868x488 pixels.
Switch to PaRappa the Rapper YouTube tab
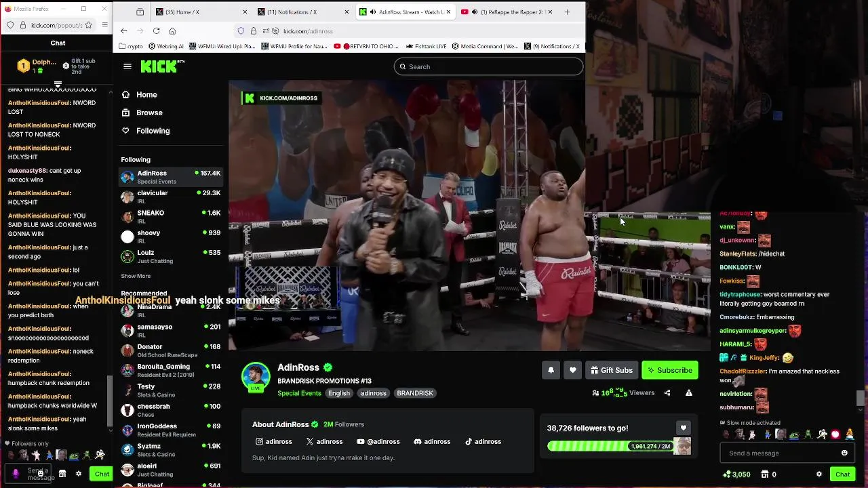[505, 12]
